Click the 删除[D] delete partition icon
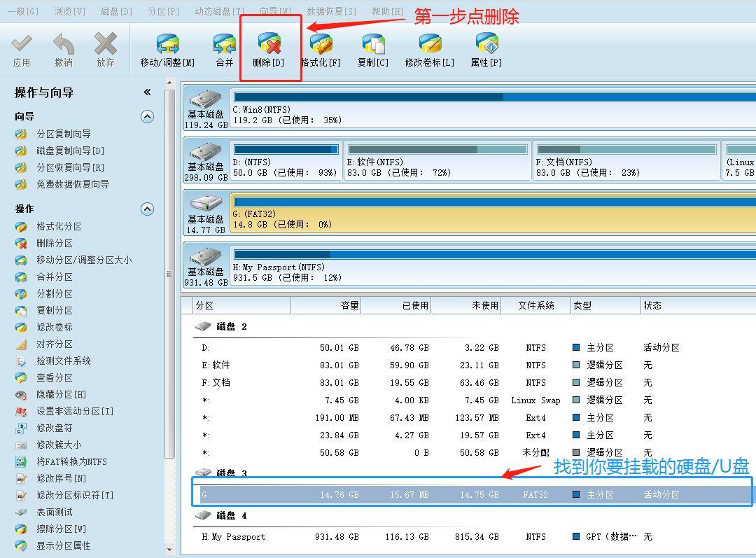 [x=269, y=44]
